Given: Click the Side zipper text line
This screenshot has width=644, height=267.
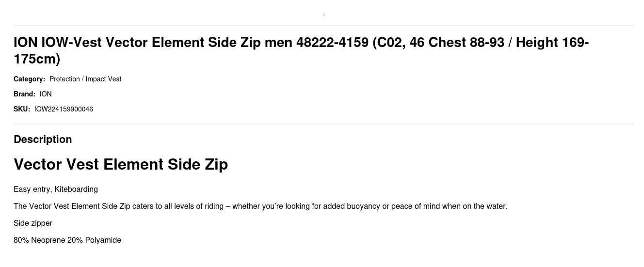Looking at the screenshot, I should point(33,223).
